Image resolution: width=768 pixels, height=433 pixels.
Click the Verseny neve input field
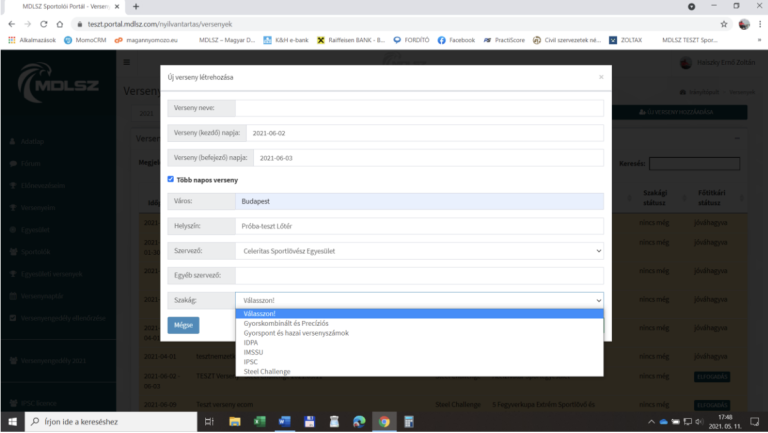coord(419,109)
